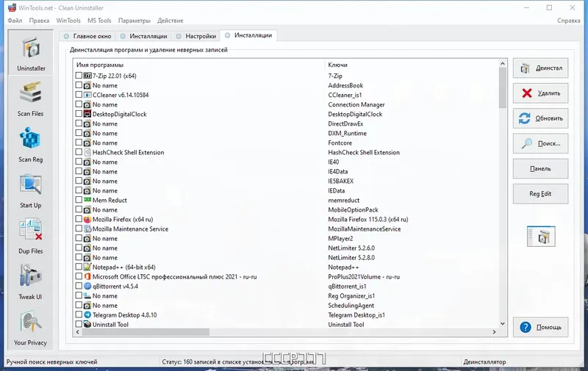Open the WinTools menu
This screenshot has height=371, width=588.
pyautogui.click(x=68, y=21)
